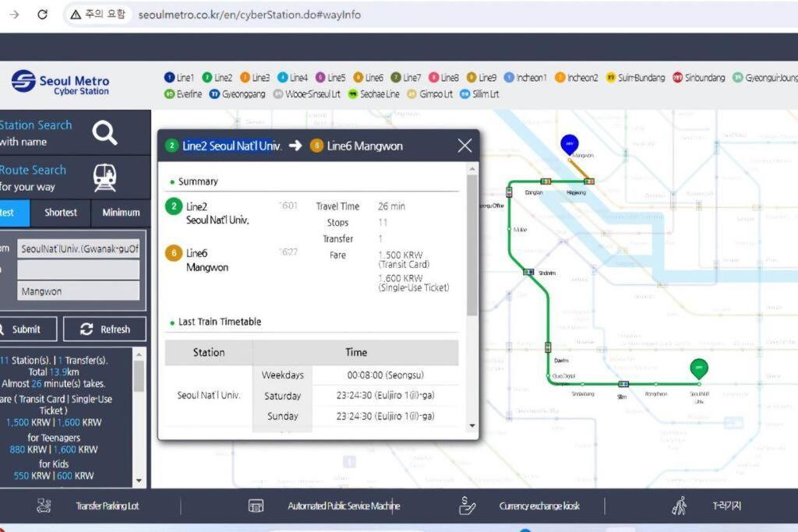Viewport: 798px width, 532px height.
Task: Select Incheon1 in the line legend
Action: coord(525,77)
